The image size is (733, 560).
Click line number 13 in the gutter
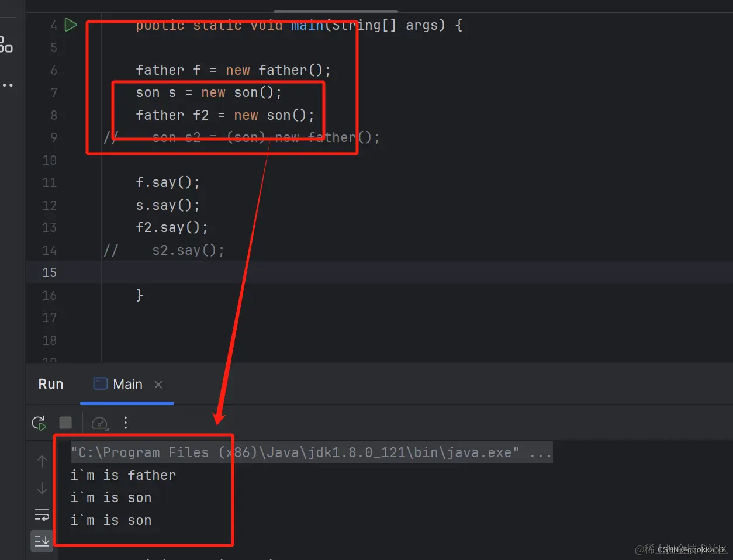tap(50, 227)
